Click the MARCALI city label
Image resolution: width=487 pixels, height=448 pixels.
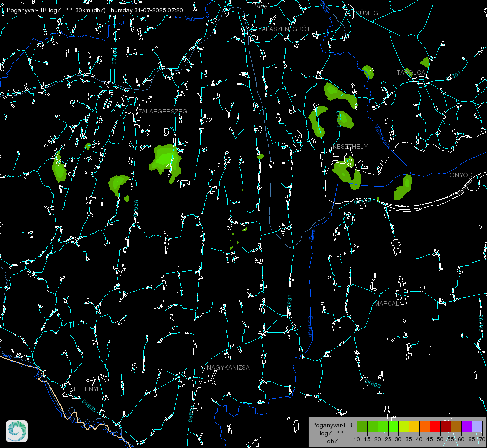point(388,304)
